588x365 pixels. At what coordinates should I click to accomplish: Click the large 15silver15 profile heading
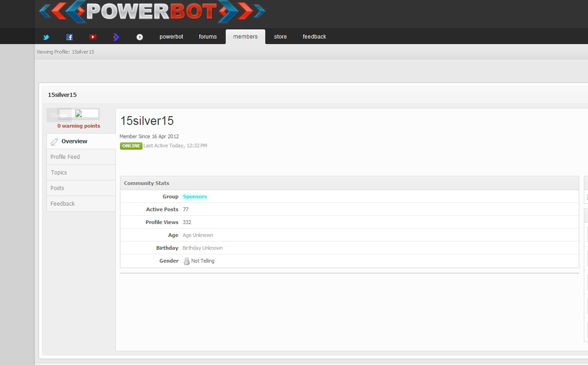coord(147,121)
